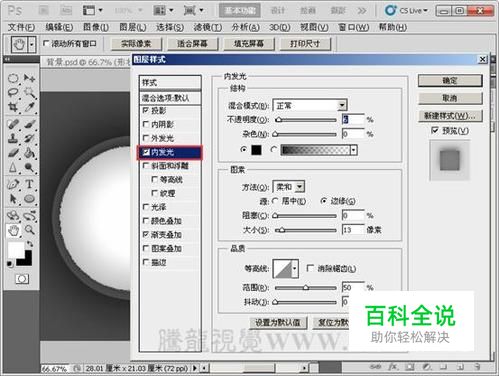
Task: Click the 确定 button
Action: coord(450,81)
